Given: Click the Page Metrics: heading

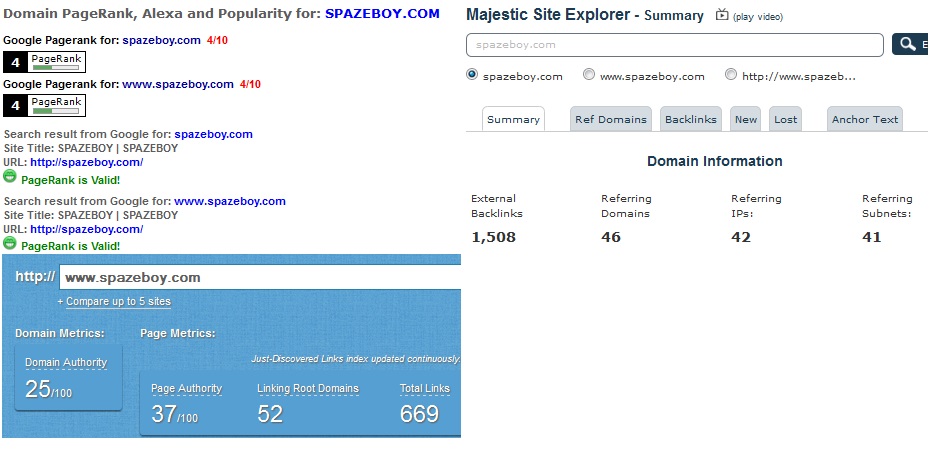Looking at the screenshot, I should tap(178, 333).
